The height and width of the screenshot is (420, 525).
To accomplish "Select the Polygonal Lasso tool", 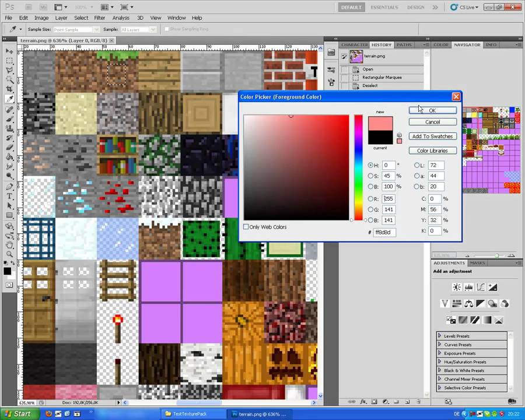I will click(9, 71).
